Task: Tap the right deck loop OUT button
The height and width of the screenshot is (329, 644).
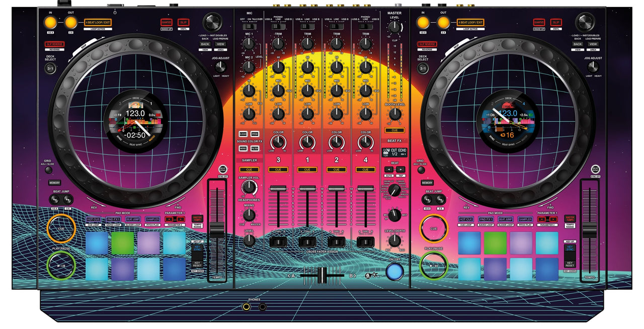Action: point(443,22)
